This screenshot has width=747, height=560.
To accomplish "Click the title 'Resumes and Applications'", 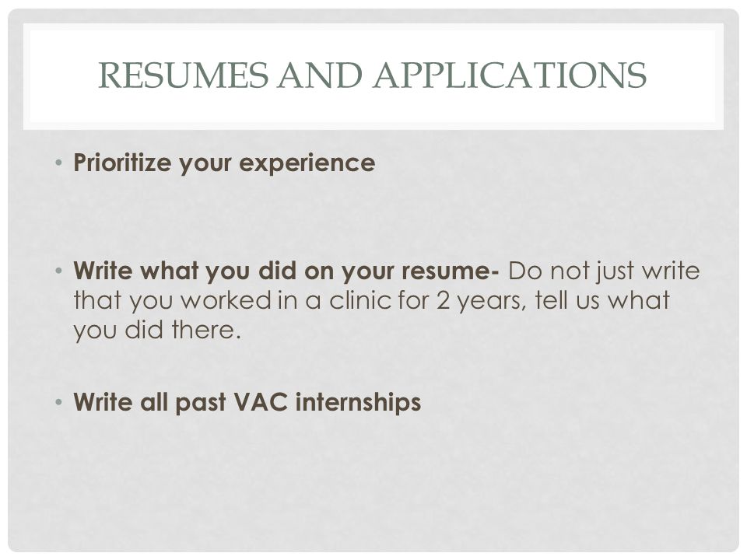I will pyautogui.click(x=372, y=75).
